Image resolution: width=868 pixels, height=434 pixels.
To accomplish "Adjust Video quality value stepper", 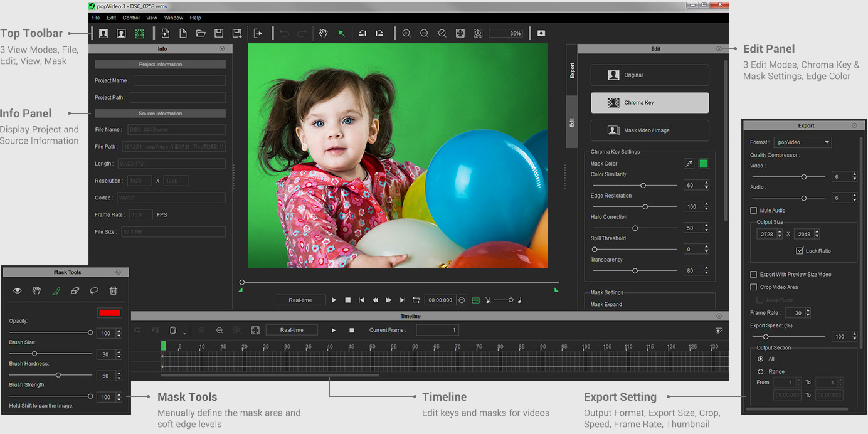I will [x=854, y=177].
